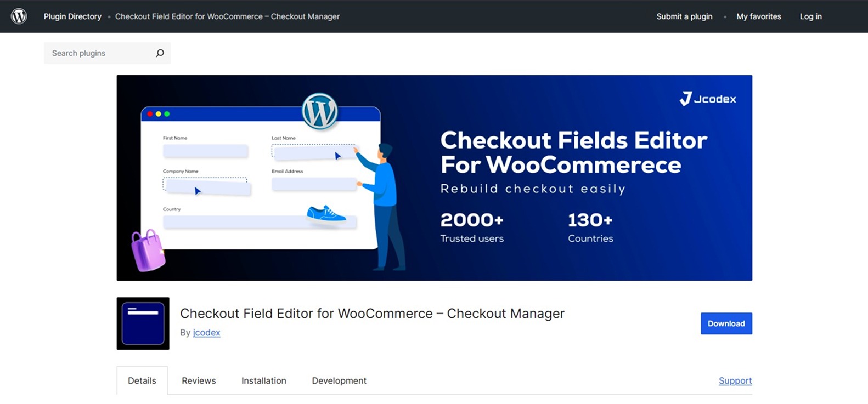Switch to the Reviews tab
The image size is (868, 404).
pyautogui.click(x=199, y=380)
